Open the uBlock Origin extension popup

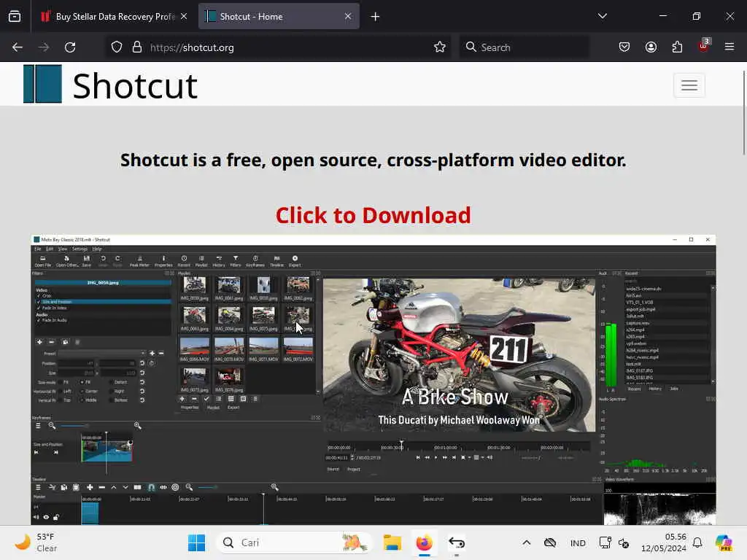pyautogui.click(x=704, y=46)
